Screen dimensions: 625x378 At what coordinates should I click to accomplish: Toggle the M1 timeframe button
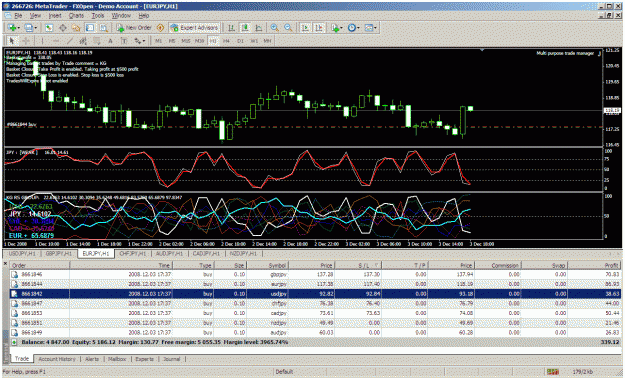tap(158, 41)
